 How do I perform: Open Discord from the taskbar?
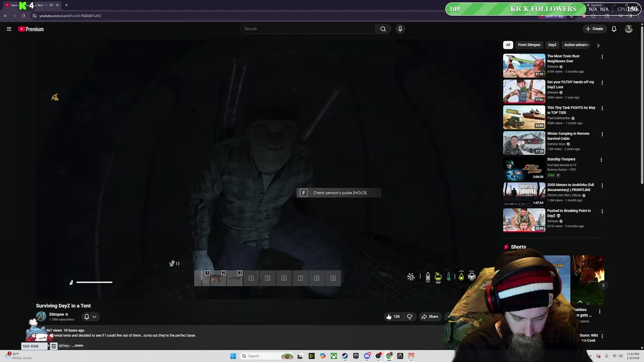click(367, 356)
